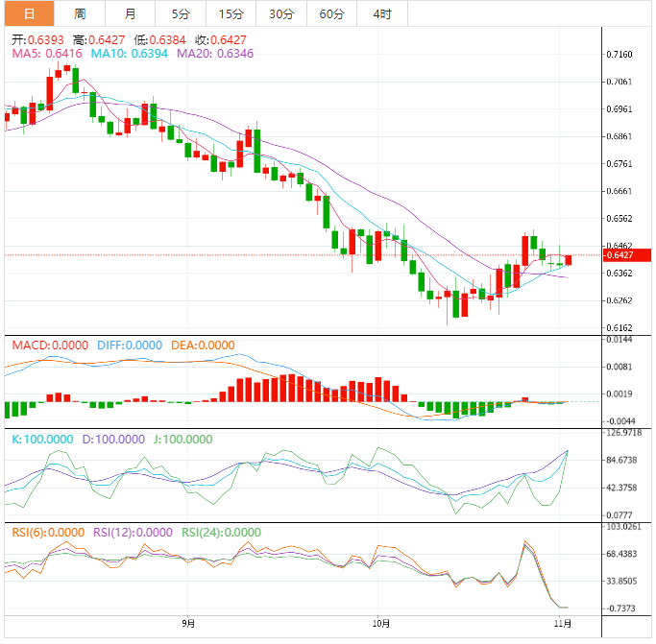Viewport: 656px width, 644px height.
Task: Click the 0.0019 MACD axis label
Action: 620,394
